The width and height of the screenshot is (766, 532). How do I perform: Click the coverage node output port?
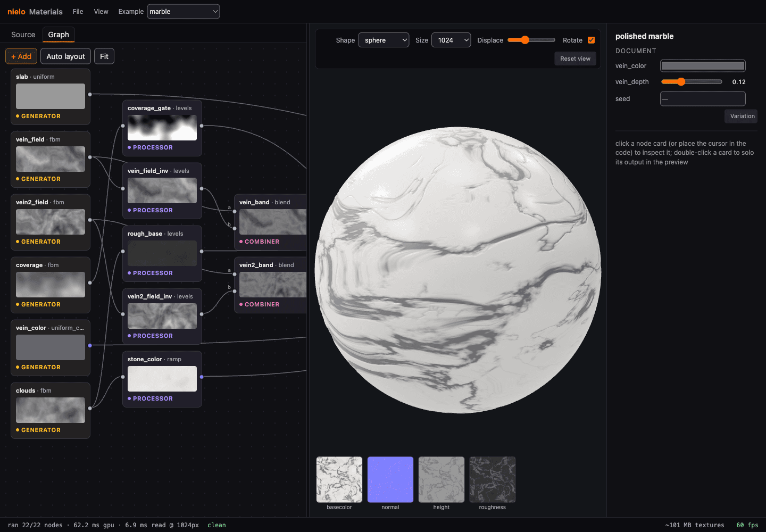point(90,282)
